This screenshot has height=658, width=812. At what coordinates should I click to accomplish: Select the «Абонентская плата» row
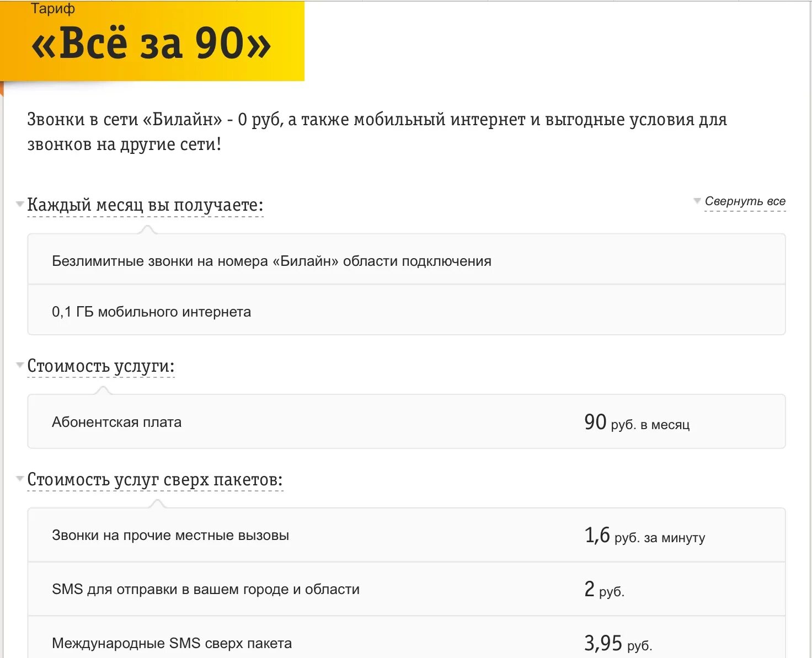coord(407,421)
